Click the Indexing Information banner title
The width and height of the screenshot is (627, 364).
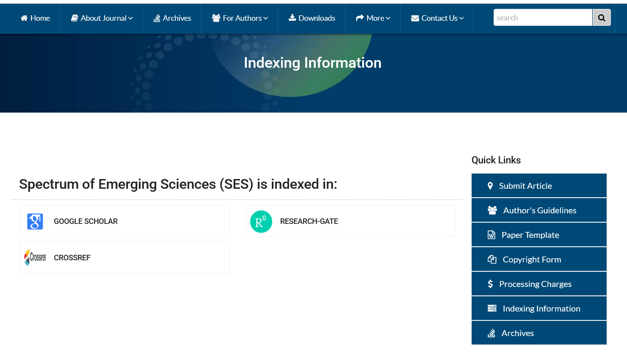[312, 63]
